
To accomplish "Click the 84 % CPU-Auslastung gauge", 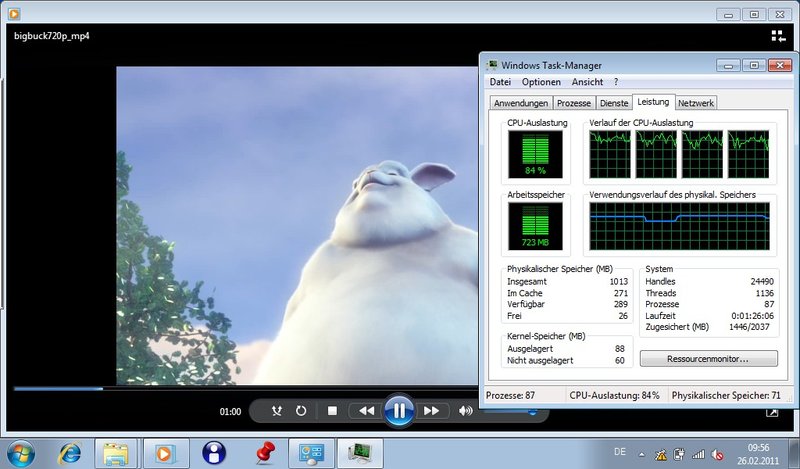I will (x=535, y=154).
